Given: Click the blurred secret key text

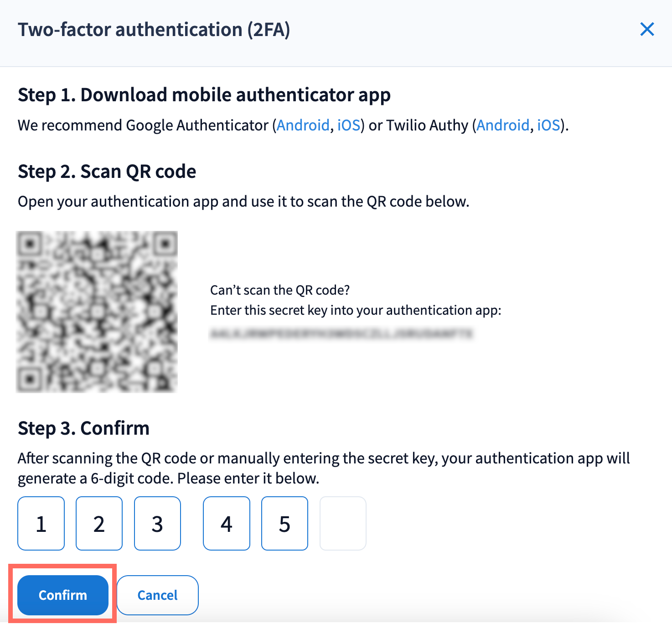Looking at the screenshot, I should 341,334.
